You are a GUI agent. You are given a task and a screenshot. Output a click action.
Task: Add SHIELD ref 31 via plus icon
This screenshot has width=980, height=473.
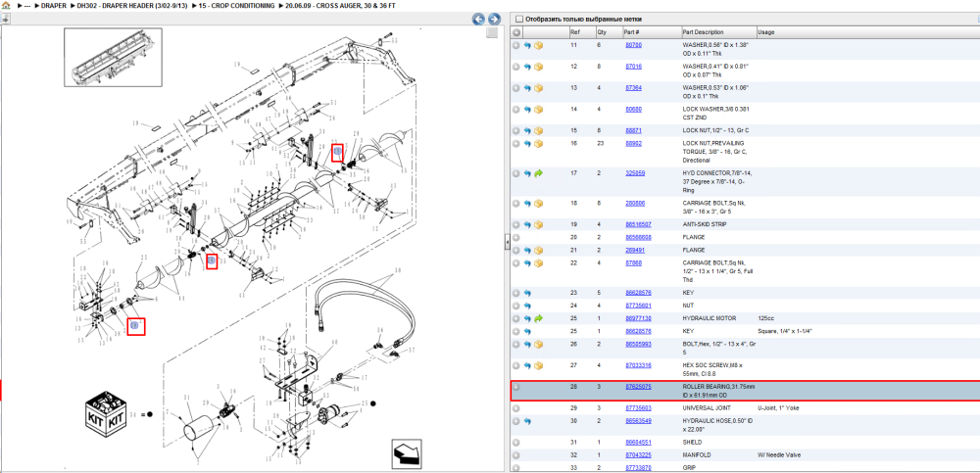coord(516,442)
